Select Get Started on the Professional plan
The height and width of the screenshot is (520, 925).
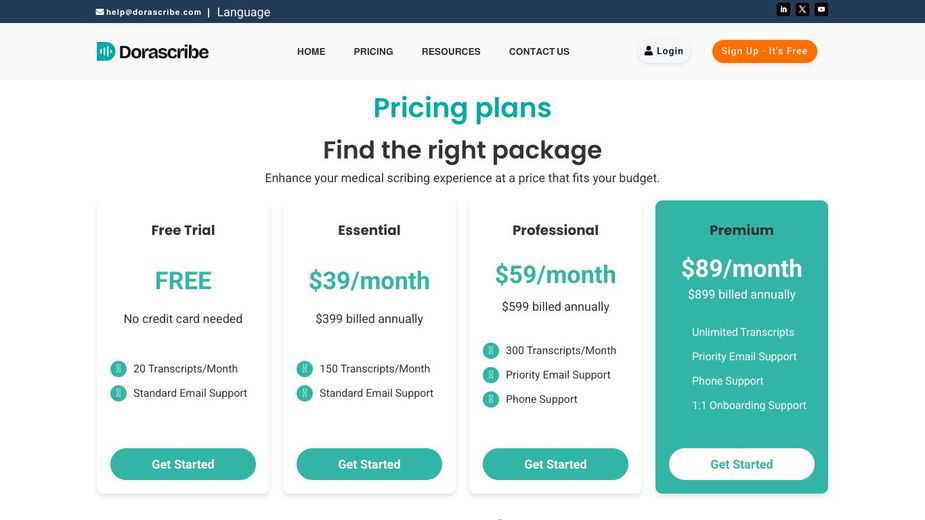555,464
